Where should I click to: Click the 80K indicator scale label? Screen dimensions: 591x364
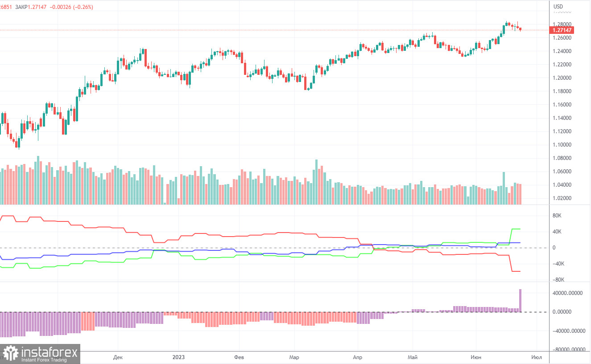557,216
